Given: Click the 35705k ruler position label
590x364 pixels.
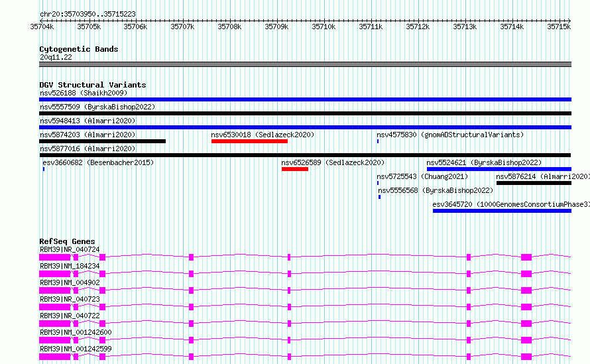Looking at the screenshot, I should point(89,27).
